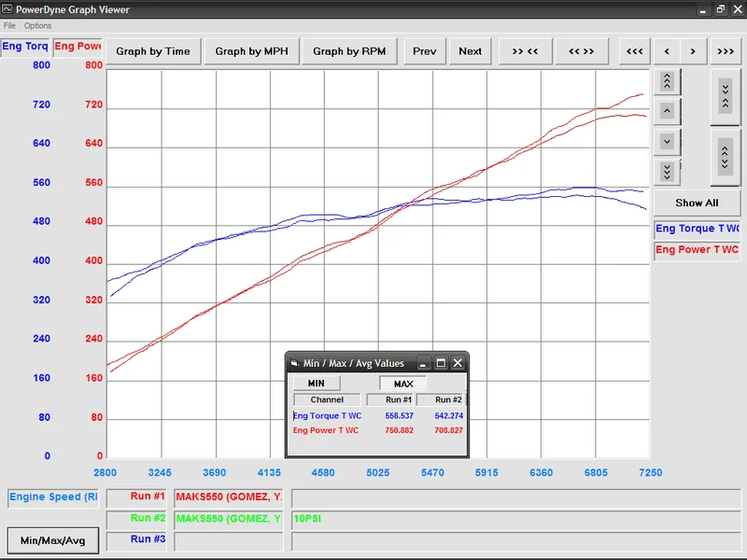Image resolution: width=747 pixels, height=560 pixels.
Task: Switch to Graph by MPH
Action: coord(251,51)
